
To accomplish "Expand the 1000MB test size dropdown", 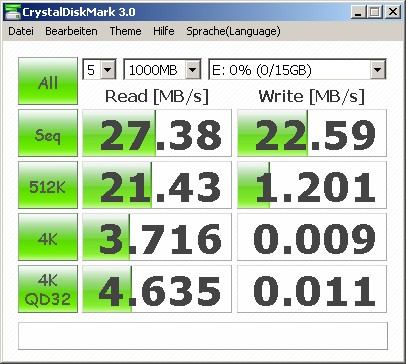I will (x=193, y=70).
